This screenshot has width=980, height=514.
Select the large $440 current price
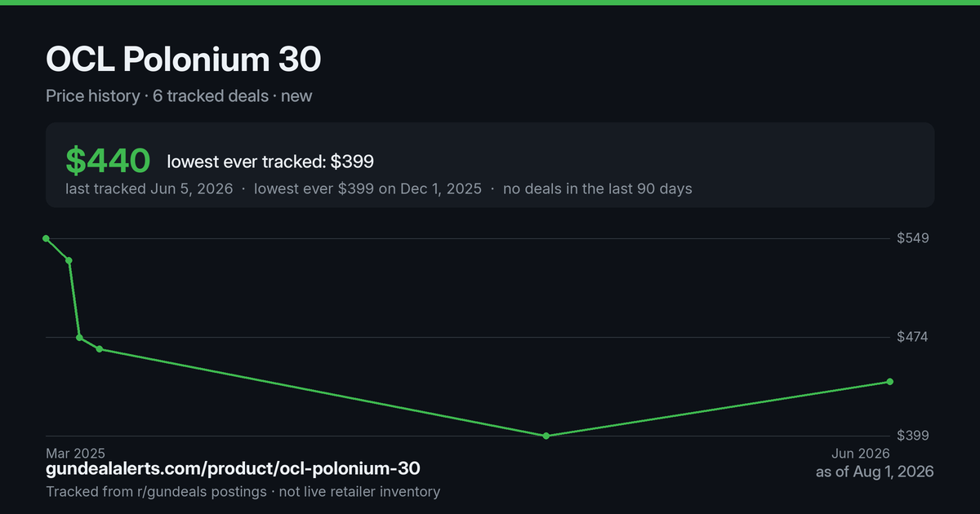[108, 161]
